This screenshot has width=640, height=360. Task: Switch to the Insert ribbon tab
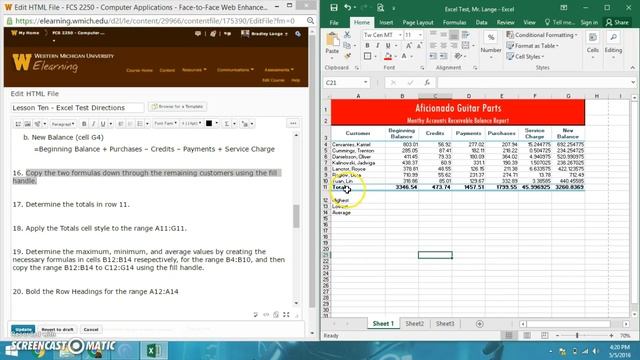(x=386, y=22)
